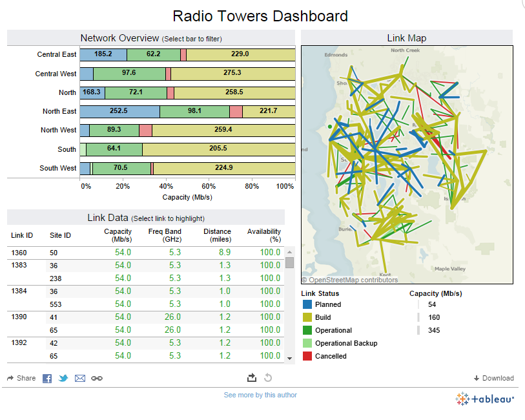This screenshot has width=525, height=420.
Task: Select the Cancelled red legend swatch
Action: pyautogui.click(x=307, y=356)
